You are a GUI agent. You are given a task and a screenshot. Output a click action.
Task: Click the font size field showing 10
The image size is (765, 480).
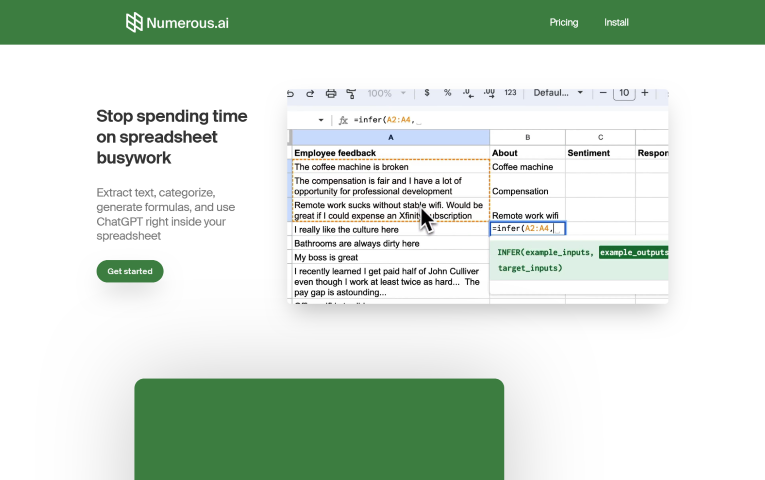(x=624, y=93)
